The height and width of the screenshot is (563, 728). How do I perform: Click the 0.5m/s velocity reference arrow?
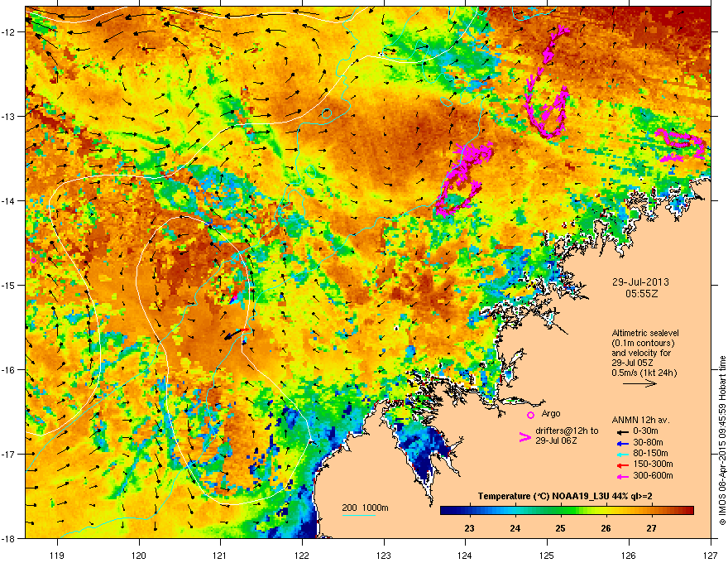coord(639,383)
